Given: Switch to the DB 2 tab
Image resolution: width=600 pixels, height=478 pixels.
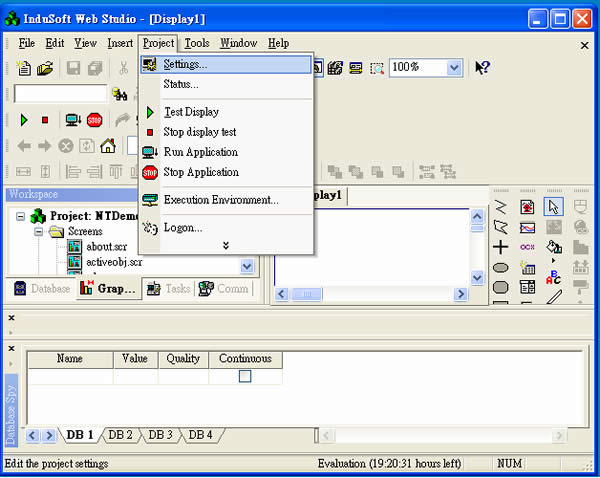Looking at the screenshot, I should tap(121, 435).
